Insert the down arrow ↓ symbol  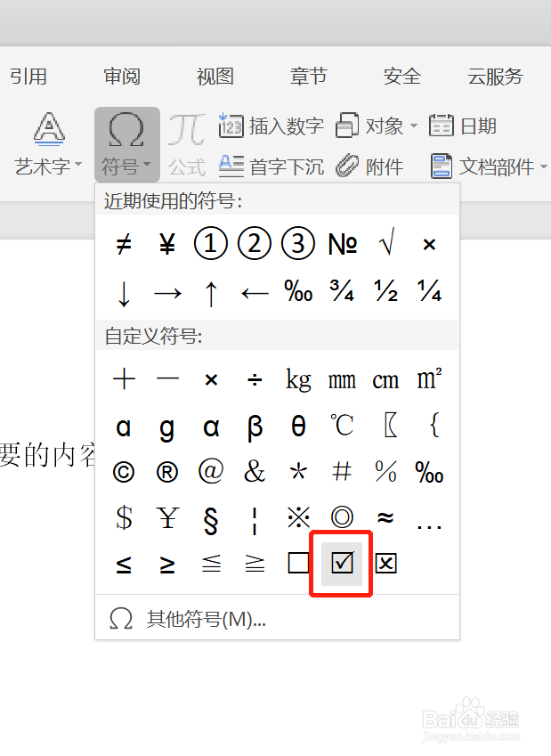[124, 294]
